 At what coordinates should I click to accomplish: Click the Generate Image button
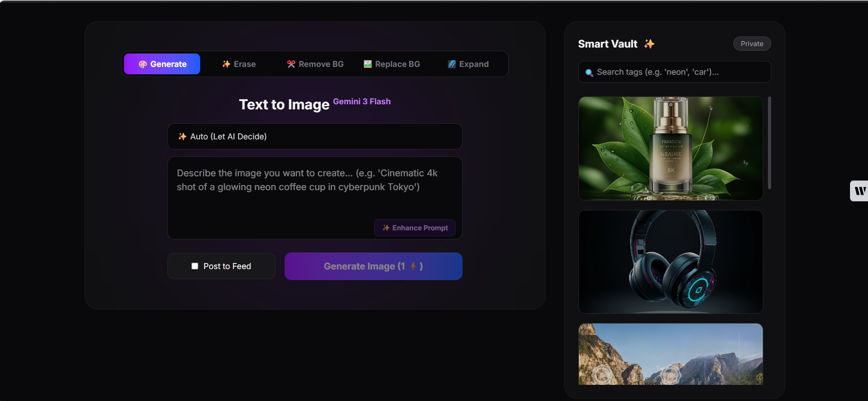(374, 266)
